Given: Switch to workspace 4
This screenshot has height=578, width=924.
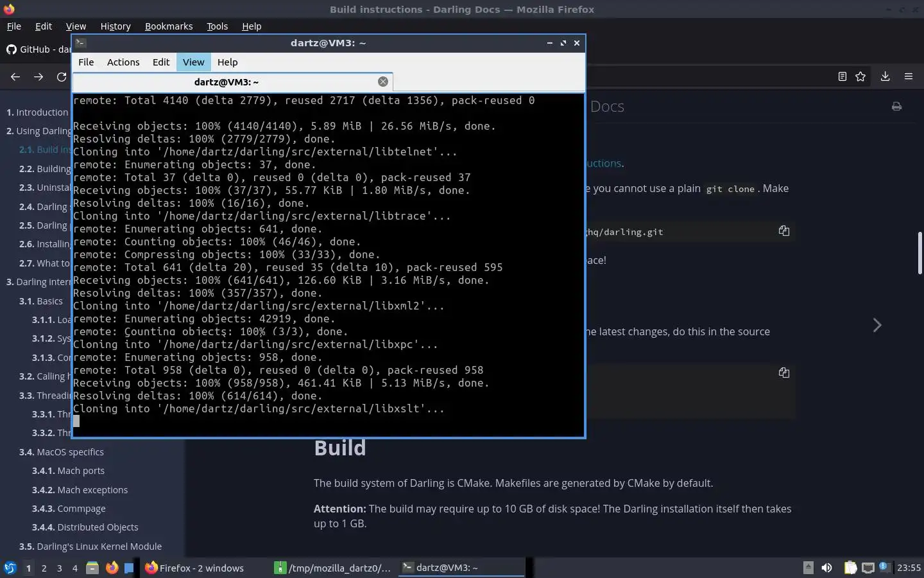Looking at the screenshot, I should tap(75, 568).
